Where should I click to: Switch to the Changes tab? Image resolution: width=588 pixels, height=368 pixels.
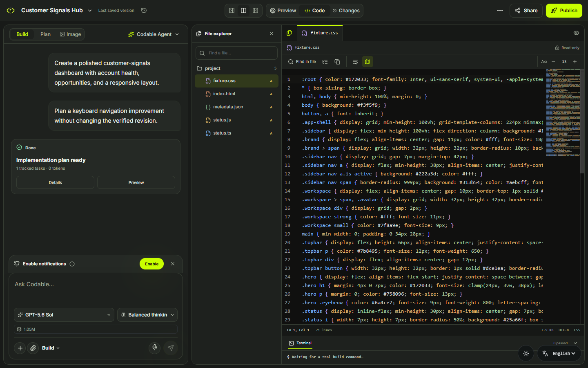click(346, 11)
